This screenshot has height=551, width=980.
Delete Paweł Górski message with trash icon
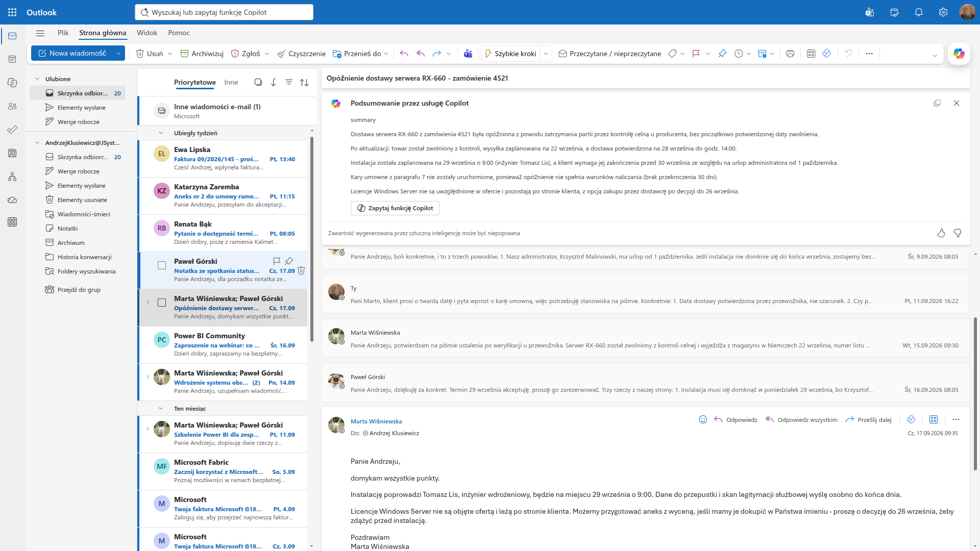pyautogui.click(x=301, y=271)
